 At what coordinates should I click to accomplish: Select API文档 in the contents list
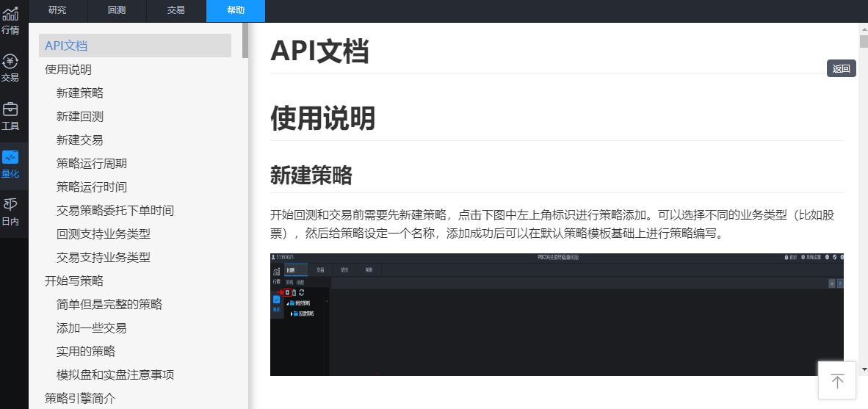click(66, 46)
